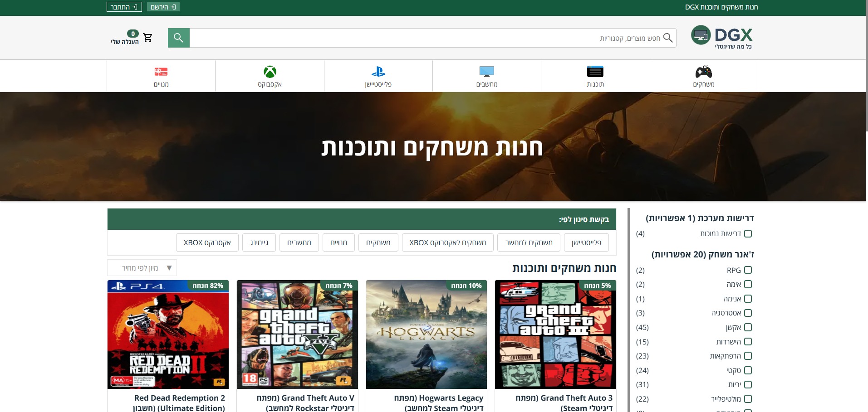Click the חנות משחקים ותוכנות banner heading
868x412 pixels.
pos(432,148)
